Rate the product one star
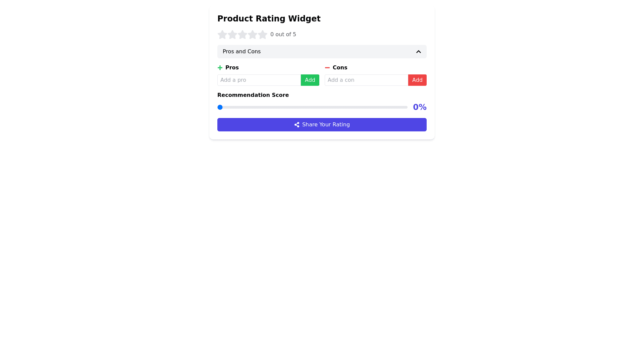The width and height of the screenshot is (644, 362). tap(222, 35)
